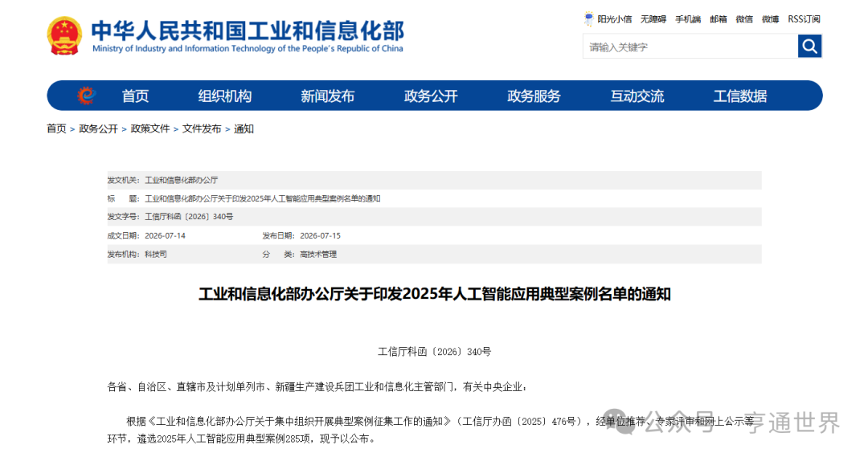Open the 首页 navigation menu item
The height and width of the screenshot is (457, 868).
pyautogui.click(x=135, y=96)
